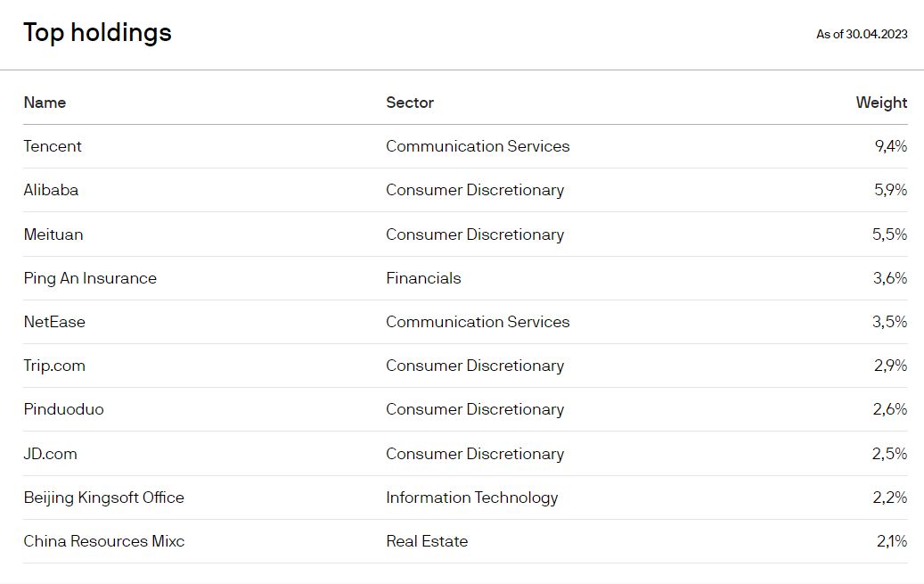Select Beijing Kingsoft Office holding

pyautogui.click(x=103, y=498)
